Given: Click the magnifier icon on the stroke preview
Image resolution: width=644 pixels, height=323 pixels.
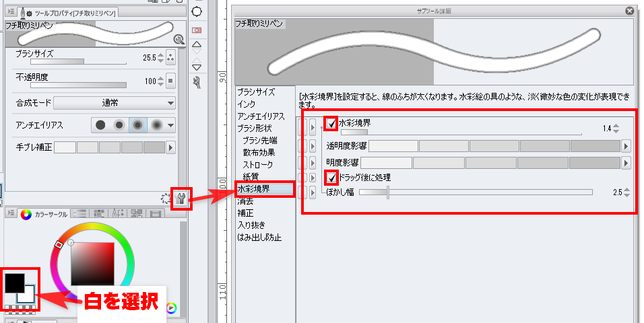Looking at the screenshot, I should (179, 40).
